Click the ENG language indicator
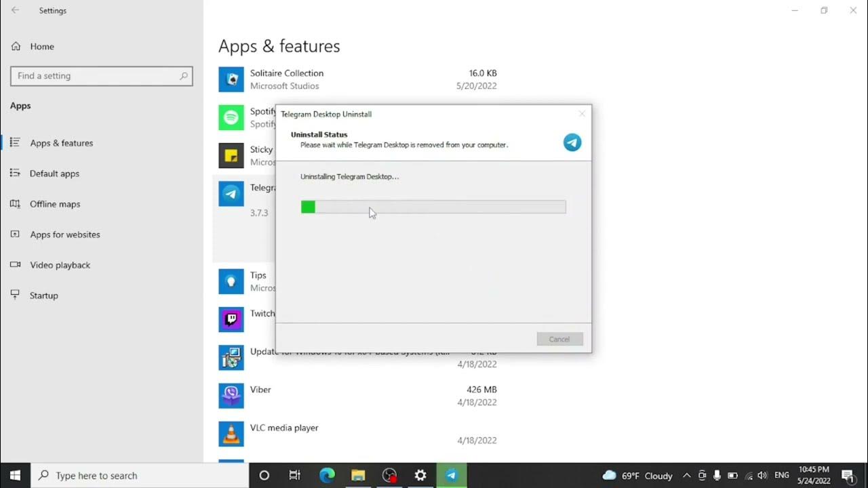 coord(781,476)
